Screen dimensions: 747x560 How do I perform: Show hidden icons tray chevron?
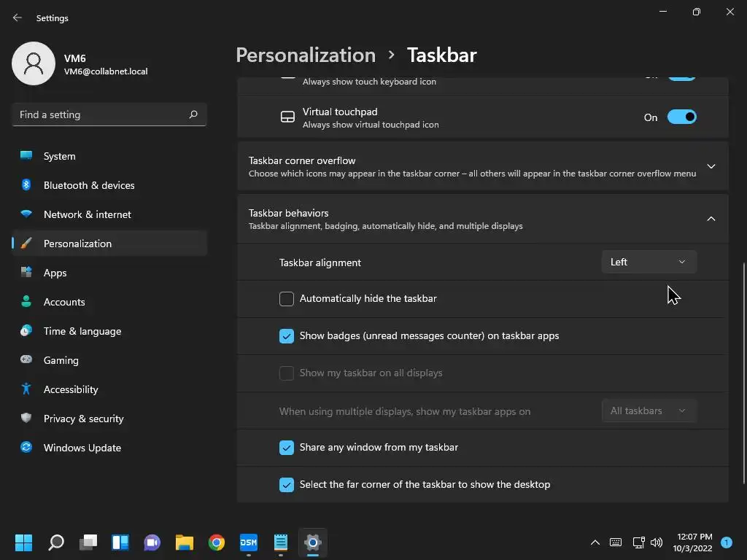[x=595, y=542]
